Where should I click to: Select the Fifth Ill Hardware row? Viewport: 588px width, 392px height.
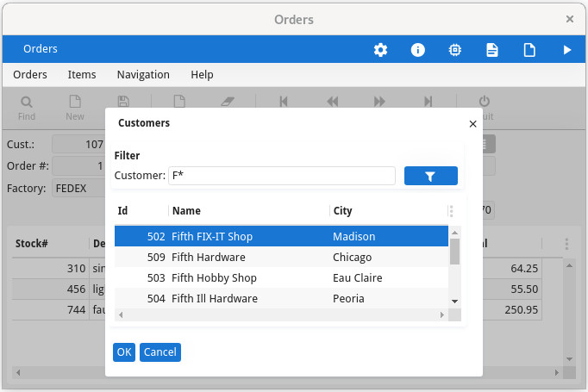coord(281,298)
